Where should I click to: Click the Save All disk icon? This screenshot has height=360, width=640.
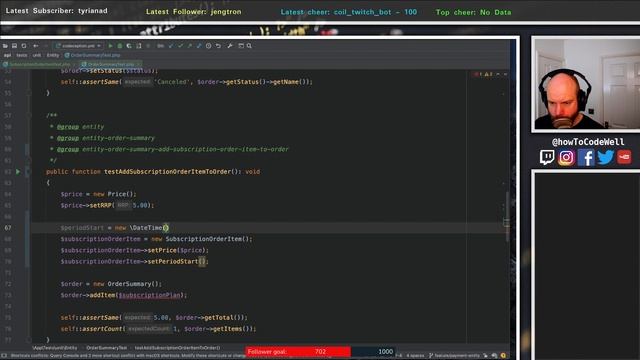click(14, 46)
